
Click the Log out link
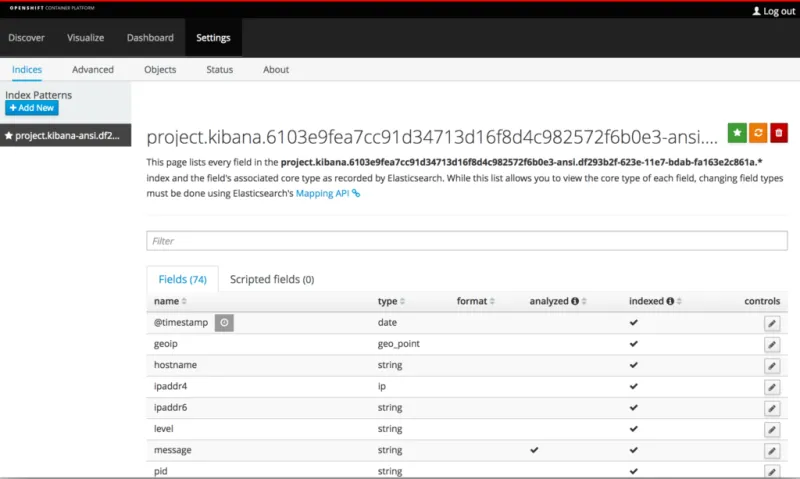(x=772, y=10)
